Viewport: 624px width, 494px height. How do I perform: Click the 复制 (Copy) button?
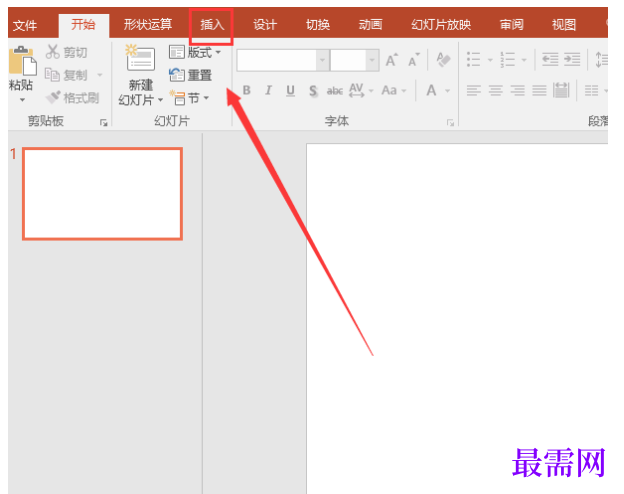point(66,75)
